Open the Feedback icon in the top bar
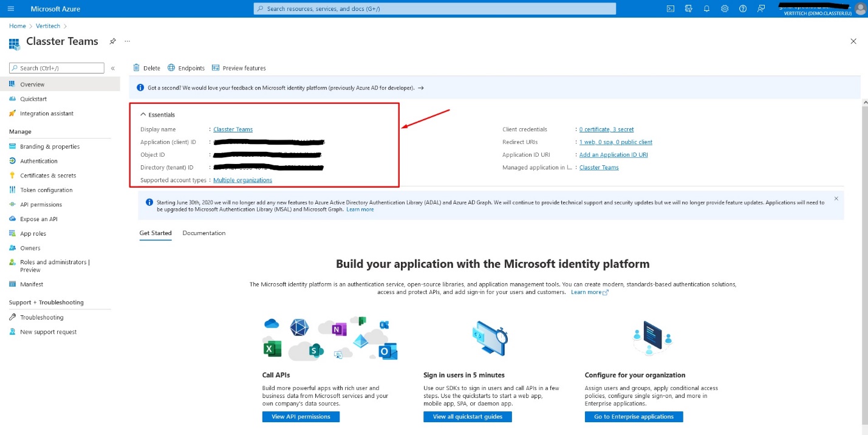The height and width of the screenshot is (435, 868). tap(761, 9)
